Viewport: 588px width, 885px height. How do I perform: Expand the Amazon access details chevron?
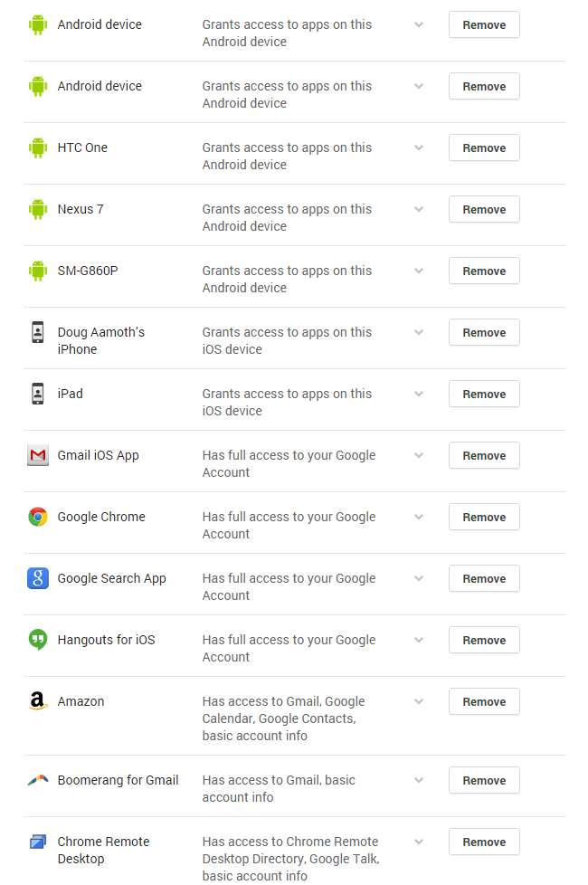[x=419, y=701]
